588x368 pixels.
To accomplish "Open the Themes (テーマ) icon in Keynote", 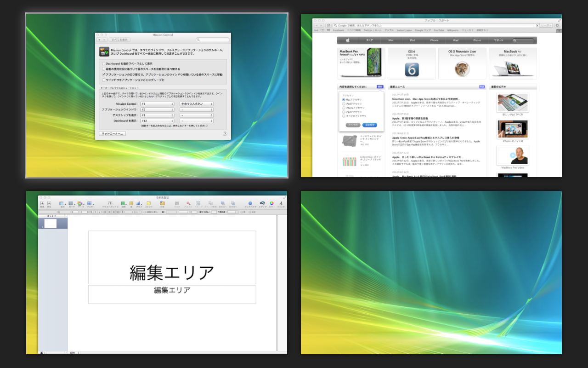I will point(80,203).
